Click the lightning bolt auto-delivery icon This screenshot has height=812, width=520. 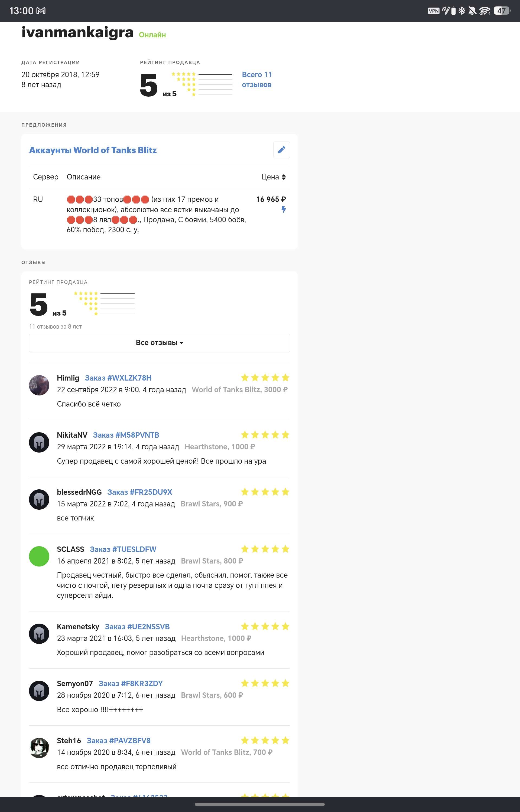tap(284, 209)
